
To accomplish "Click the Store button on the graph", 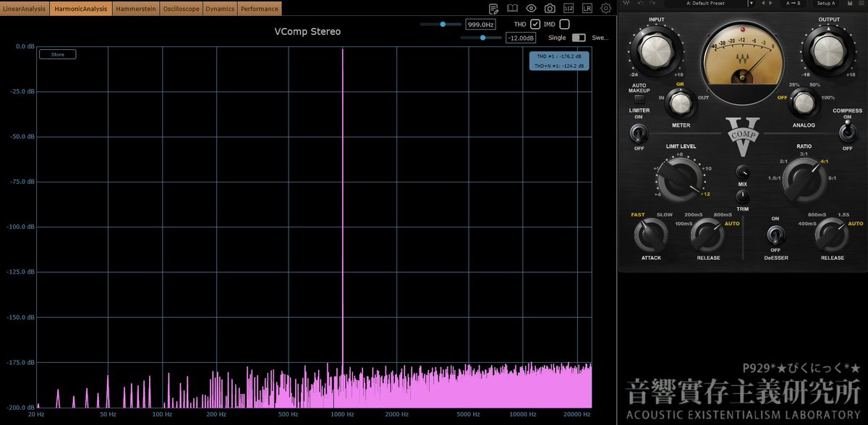I will (58, 54).
